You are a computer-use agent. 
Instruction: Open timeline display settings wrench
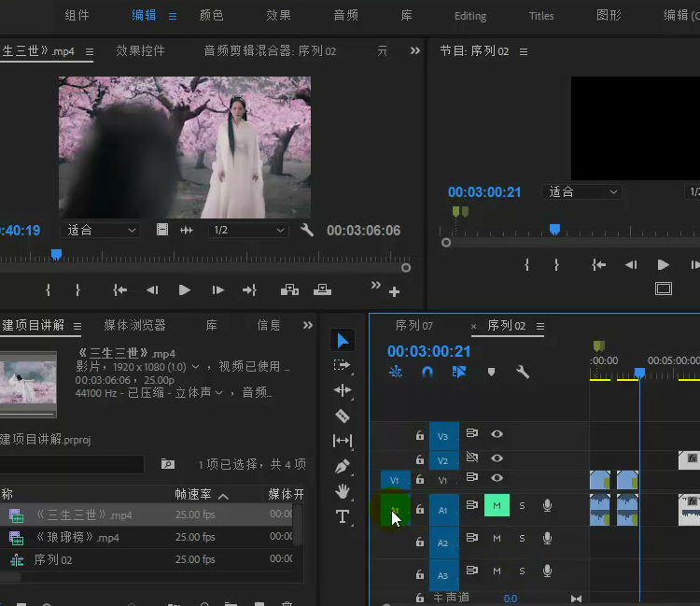pyautogui.click(x=523, y=372)
